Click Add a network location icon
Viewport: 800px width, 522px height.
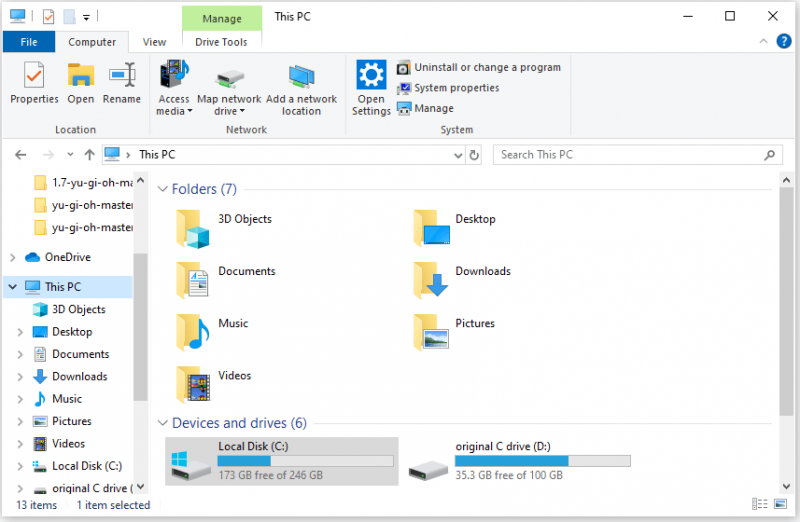coord(301,77)
